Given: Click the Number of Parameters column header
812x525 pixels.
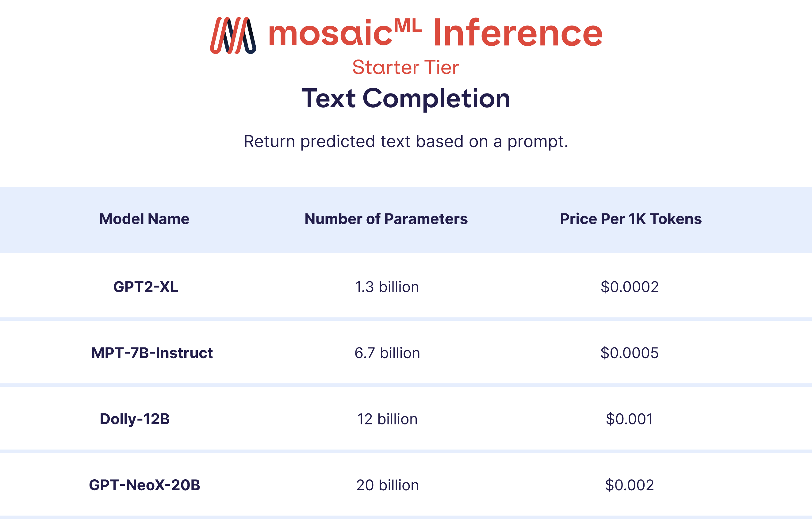Looking at the screenshot, I should tap(386, 219).
